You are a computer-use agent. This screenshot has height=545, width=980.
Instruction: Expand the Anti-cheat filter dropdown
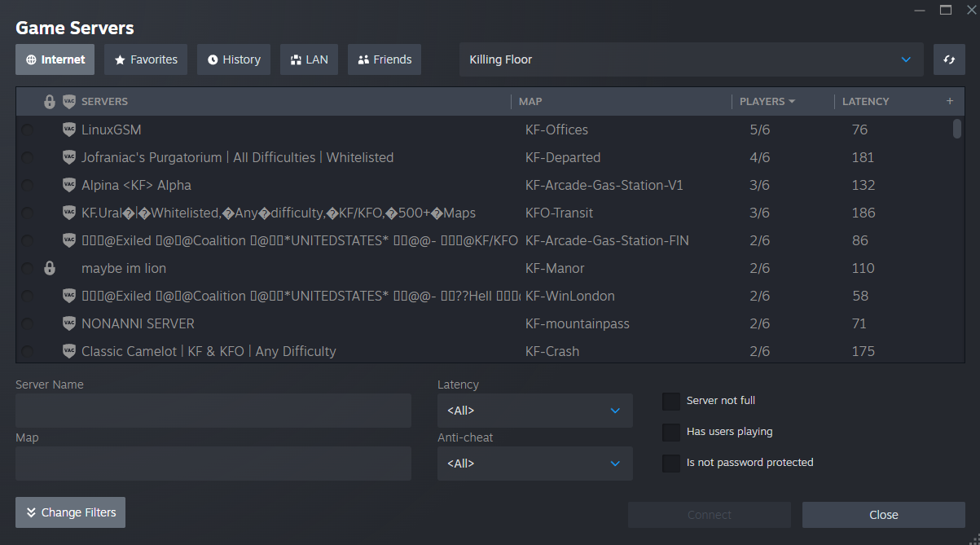coord(535,464)
